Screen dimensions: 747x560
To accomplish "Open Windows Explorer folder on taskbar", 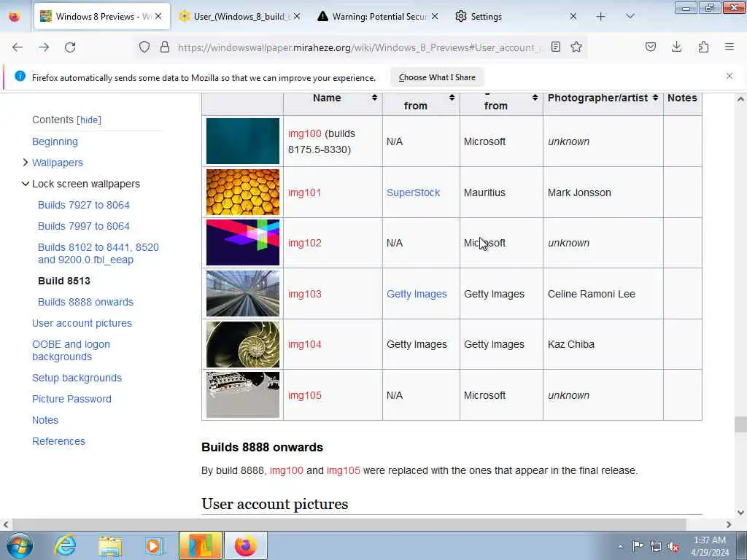I will [x=110, y=545].
